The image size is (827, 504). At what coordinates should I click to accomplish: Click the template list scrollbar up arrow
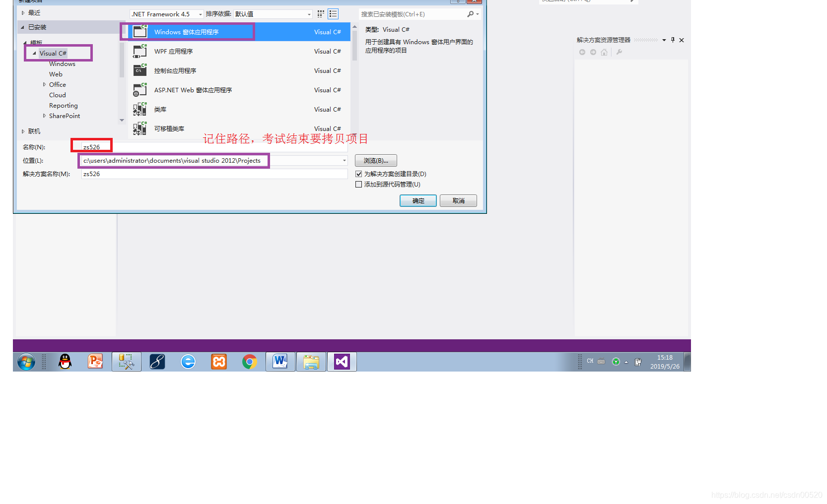pos(354,27)
